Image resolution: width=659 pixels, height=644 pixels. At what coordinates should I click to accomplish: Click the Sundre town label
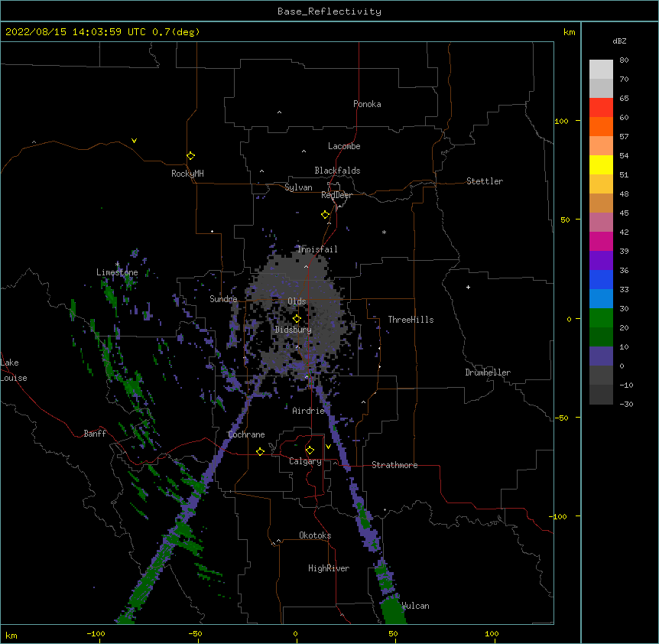(223, 299)
